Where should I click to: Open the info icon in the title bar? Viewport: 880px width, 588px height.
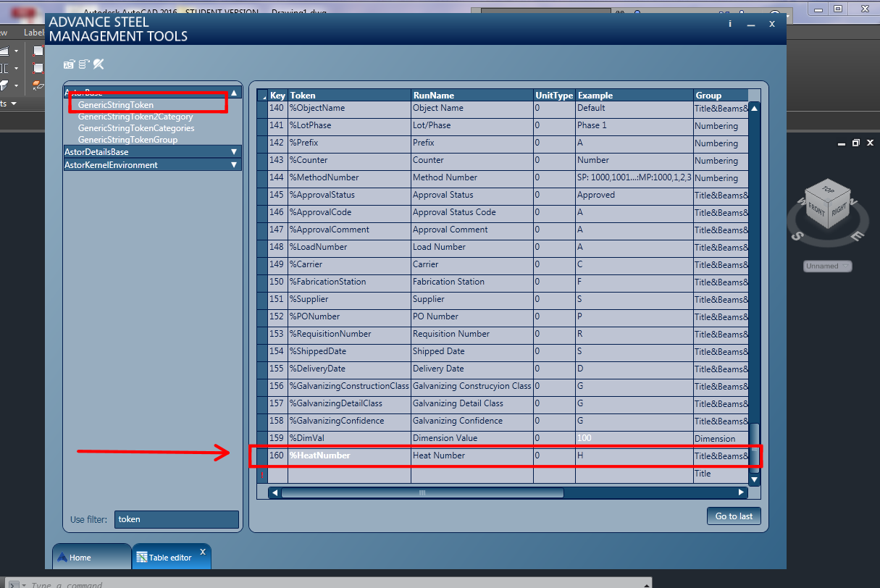tap(729, 23)
